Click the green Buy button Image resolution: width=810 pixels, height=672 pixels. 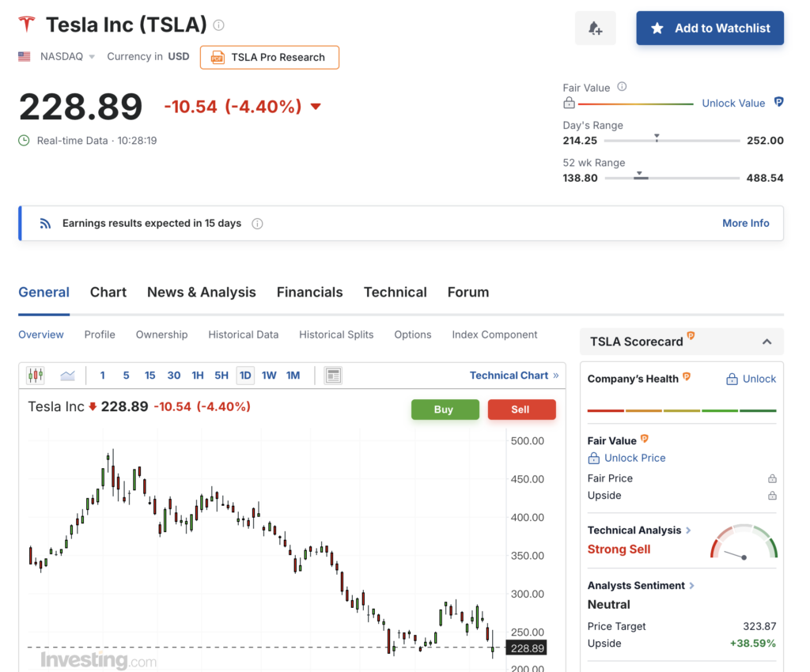point(445,410)
